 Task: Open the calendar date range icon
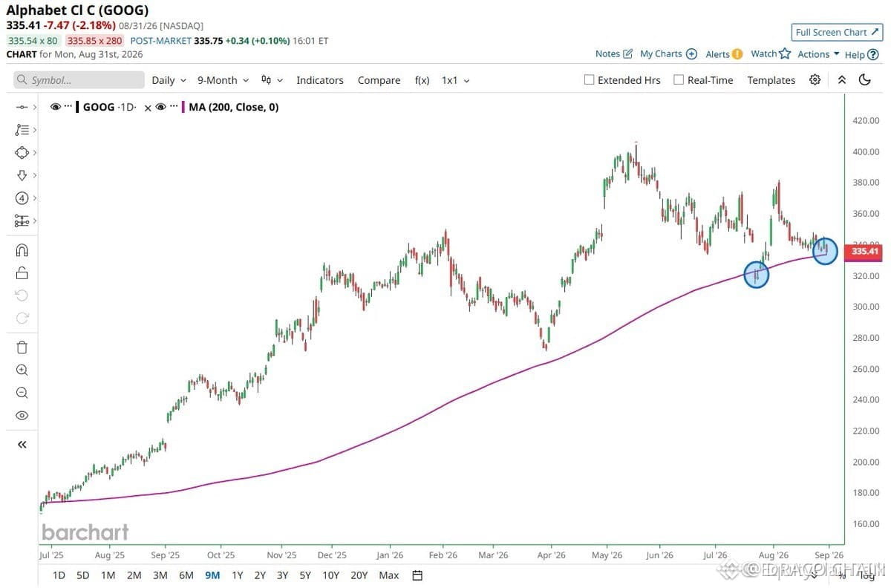[417, 575]
